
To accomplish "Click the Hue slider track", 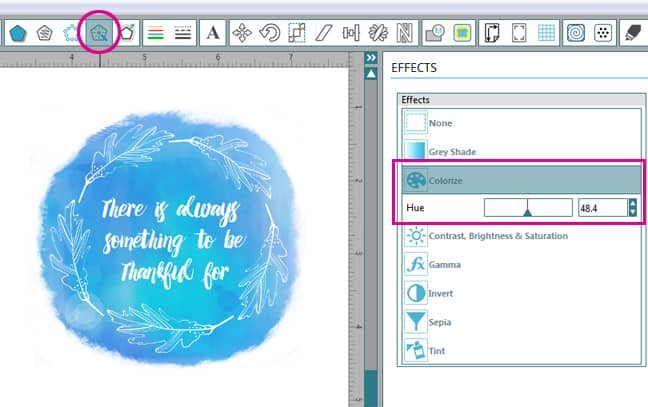I will pos(527,208).
